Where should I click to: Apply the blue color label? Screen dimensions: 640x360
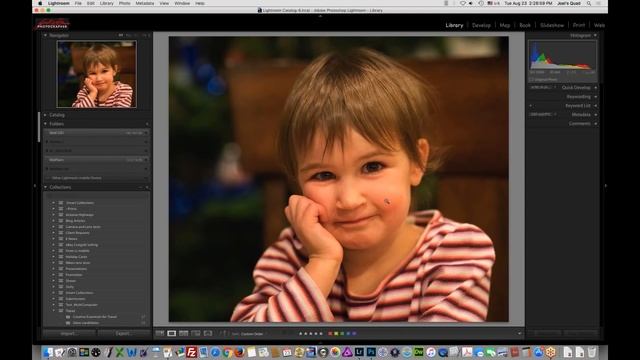coord(348,333)
